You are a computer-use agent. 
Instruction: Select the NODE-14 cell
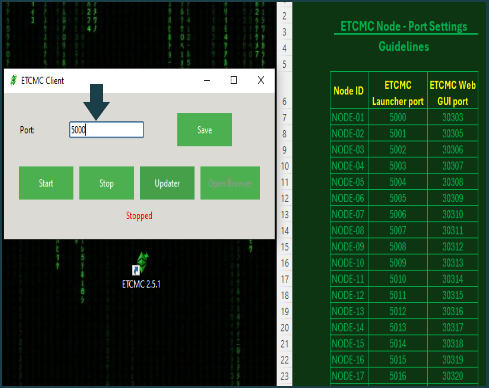349,327
